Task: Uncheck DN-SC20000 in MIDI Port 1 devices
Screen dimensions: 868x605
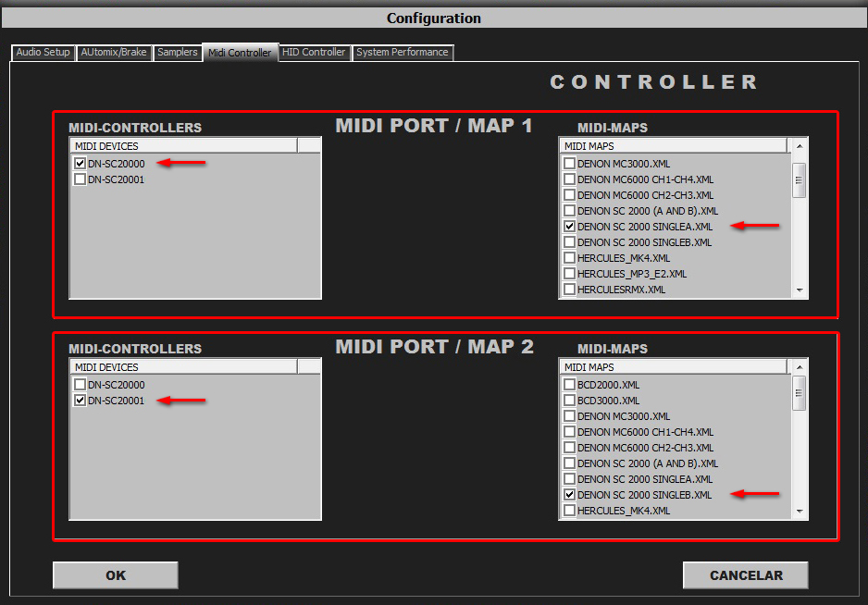Action: click(x=81, y=164)
